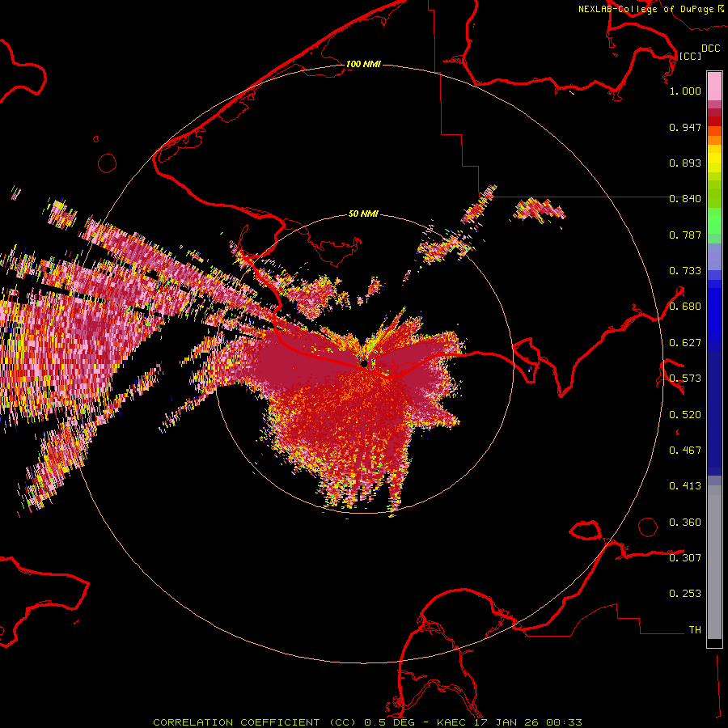Select the 0.840 scale value
728x728 pixels.
(x=685, y=199)
